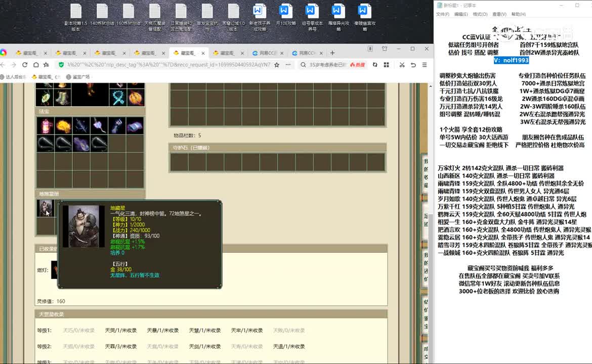
Task: Click the pink lantern 法宝 item
Action: pos(46,125)
